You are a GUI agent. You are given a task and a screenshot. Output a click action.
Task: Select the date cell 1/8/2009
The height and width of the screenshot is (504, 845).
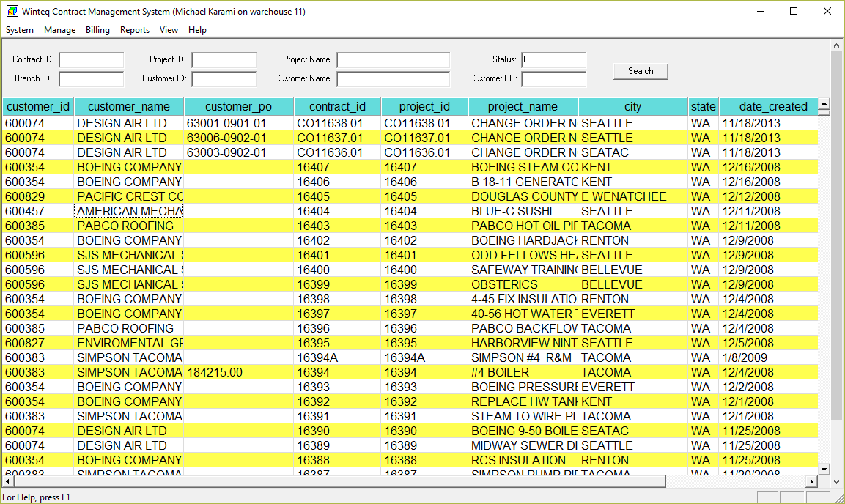tap(769, 357)
